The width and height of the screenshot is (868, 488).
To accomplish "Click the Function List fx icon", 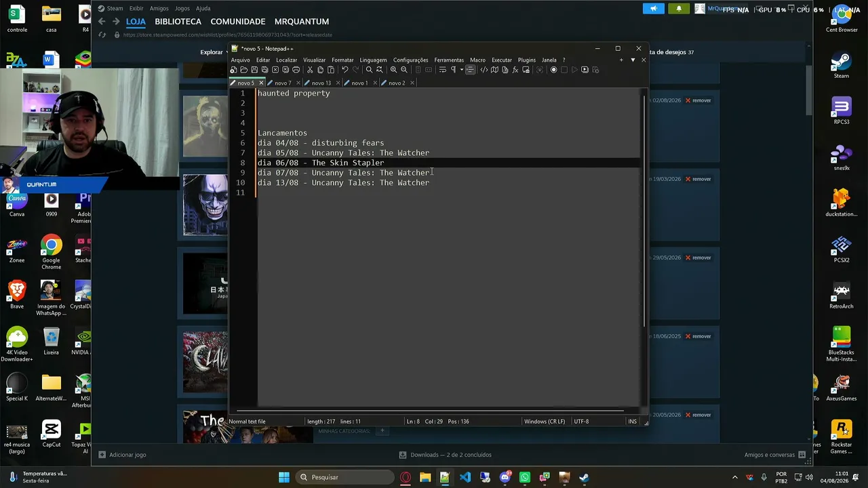I will tap(515, 70).
